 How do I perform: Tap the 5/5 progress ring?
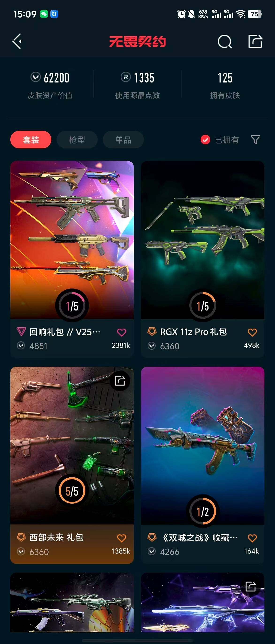click(72, 490)
